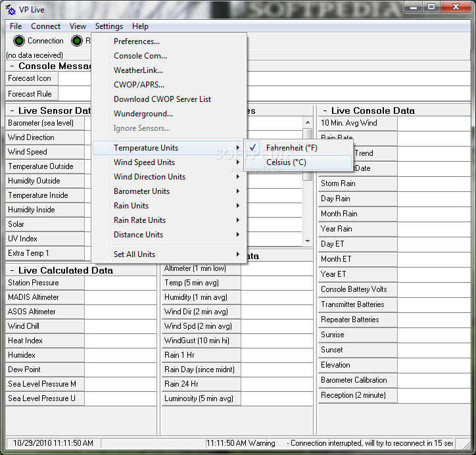
Task: Click the UV Index label
Action: (x=45, y=239)
